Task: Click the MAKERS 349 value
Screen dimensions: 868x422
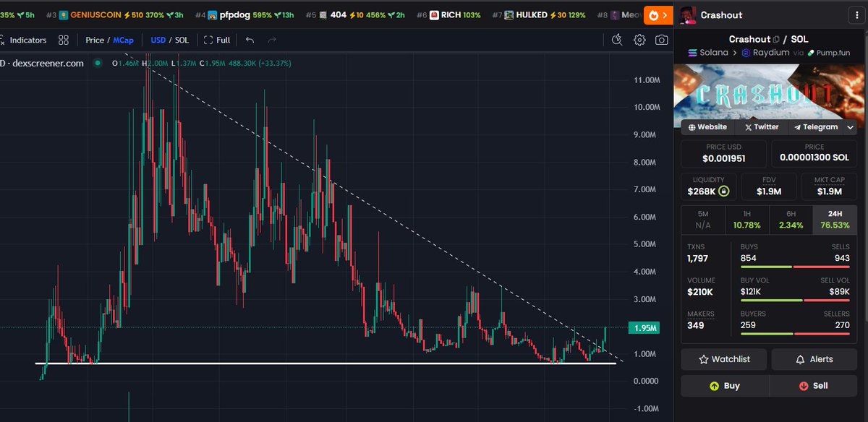Action: click(695, 326)
